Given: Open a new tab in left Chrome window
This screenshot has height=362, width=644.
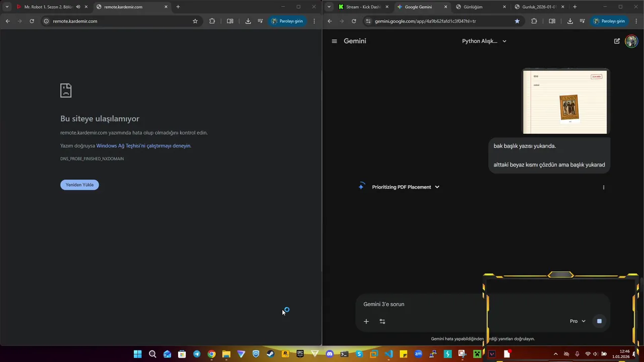Looking at the screenshot, I should point(178,7).
